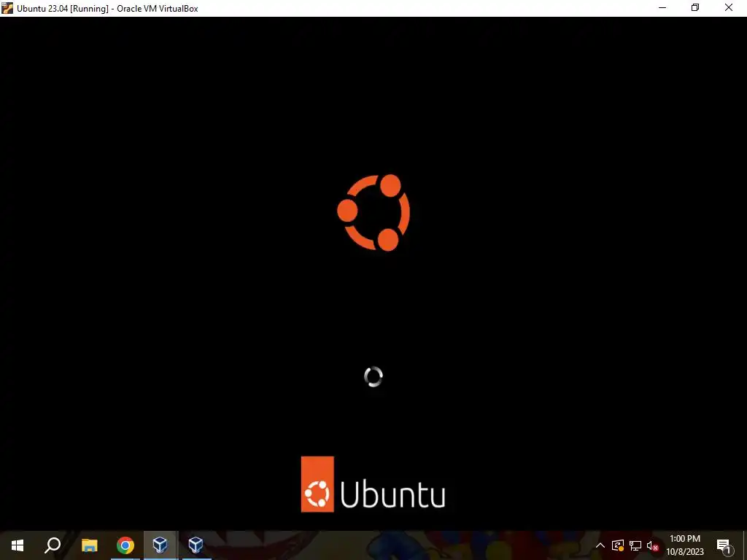Click the Show Desktop sliver on taskbar
This screenshot has width=747, height=560.
coord(745,545)
